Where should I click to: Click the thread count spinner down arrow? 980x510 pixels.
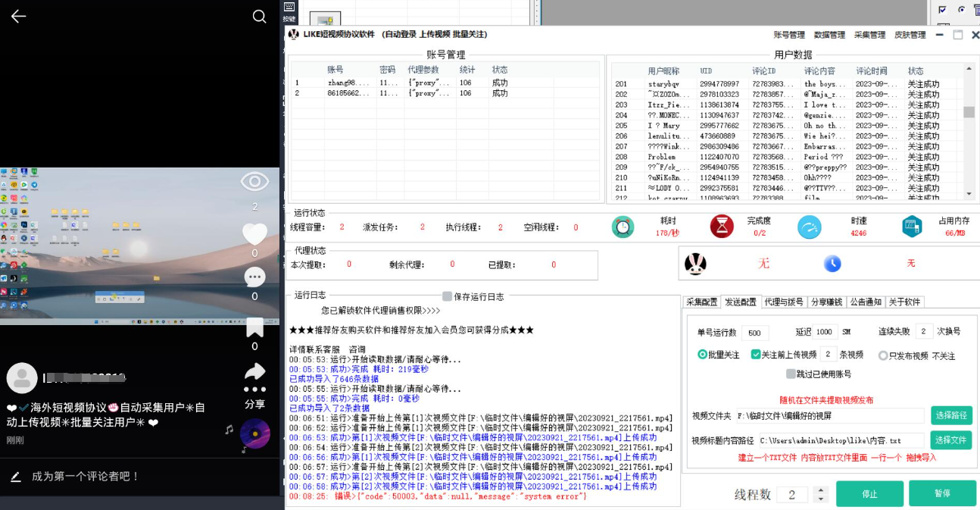[820, 499]
